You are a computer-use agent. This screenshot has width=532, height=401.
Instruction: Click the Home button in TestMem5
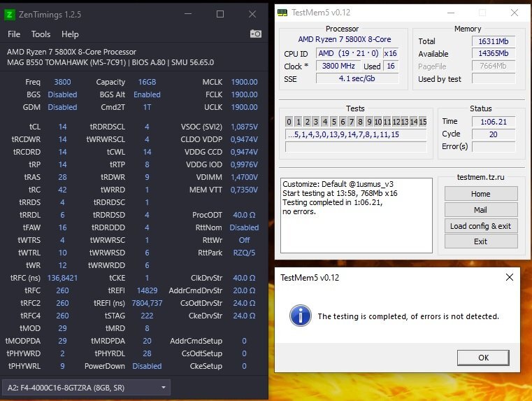pyautogui.click(x=481, y=194)
